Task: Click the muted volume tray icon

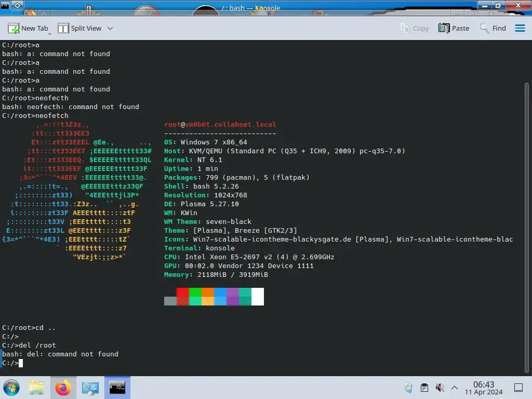Action: (440, 388)
